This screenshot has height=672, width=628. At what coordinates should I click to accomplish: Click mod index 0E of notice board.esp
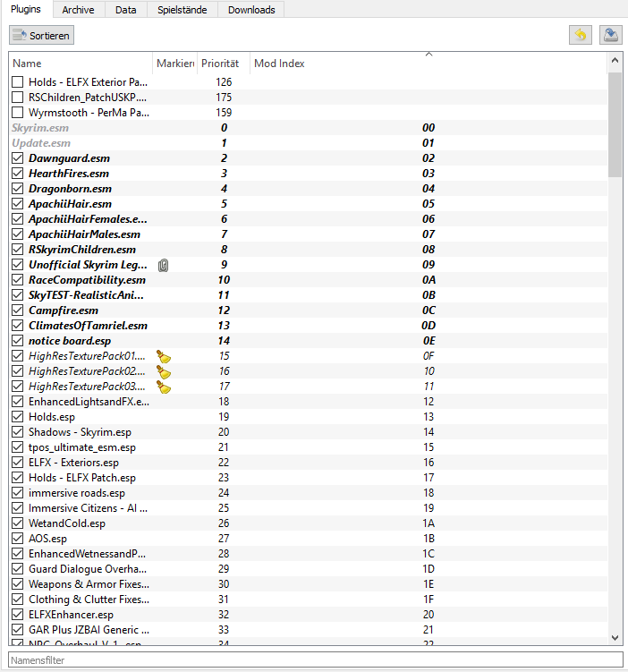[429, 341]
